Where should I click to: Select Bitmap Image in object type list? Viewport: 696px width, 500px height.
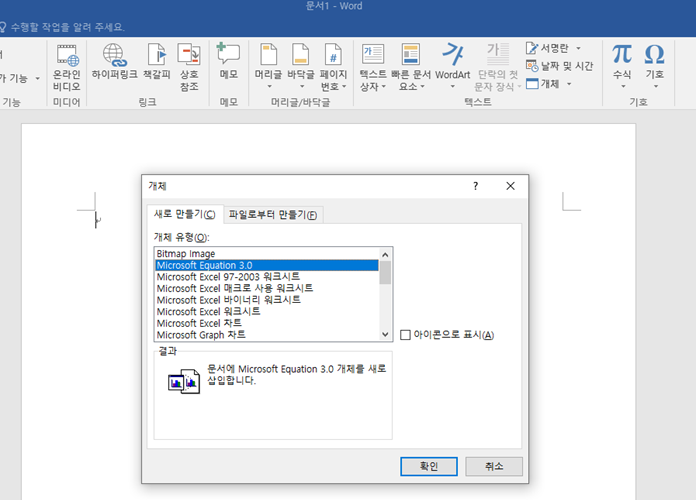pyautogui.click(x=267, y=254)
